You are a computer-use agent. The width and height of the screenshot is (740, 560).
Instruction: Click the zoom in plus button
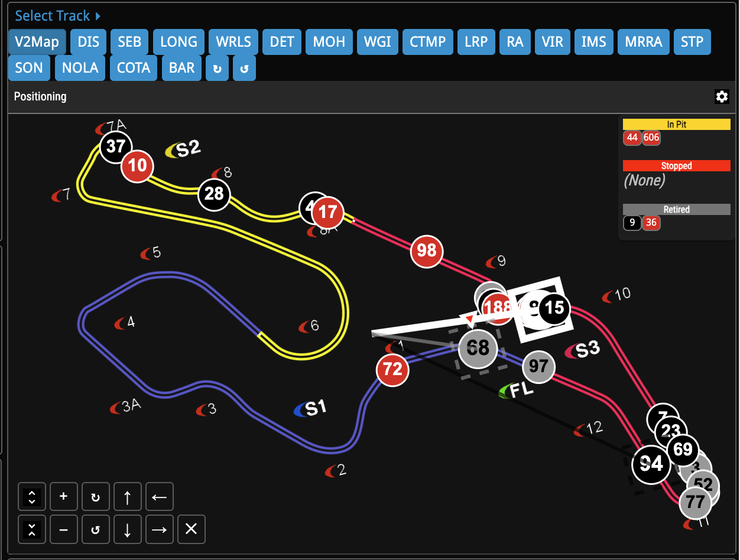point(64,496)
